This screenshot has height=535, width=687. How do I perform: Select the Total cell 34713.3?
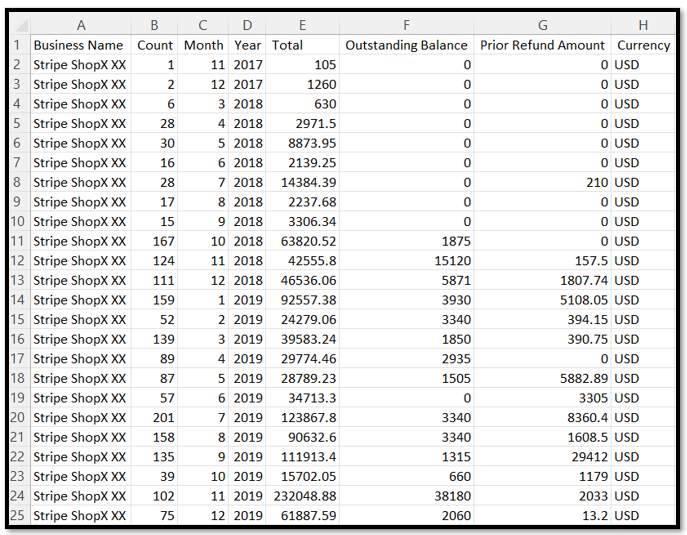(302, 398)
